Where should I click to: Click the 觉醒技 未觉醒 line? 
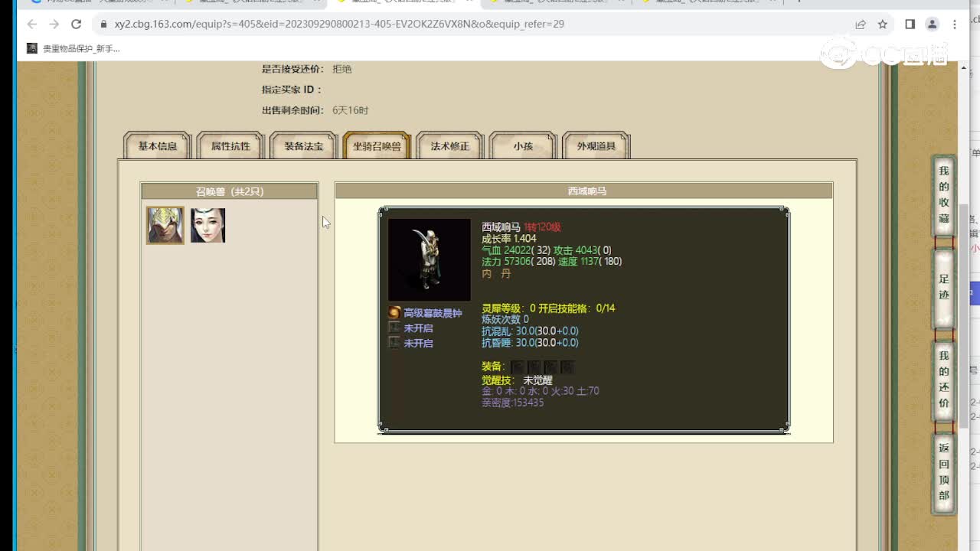click(x=517, y=380)
